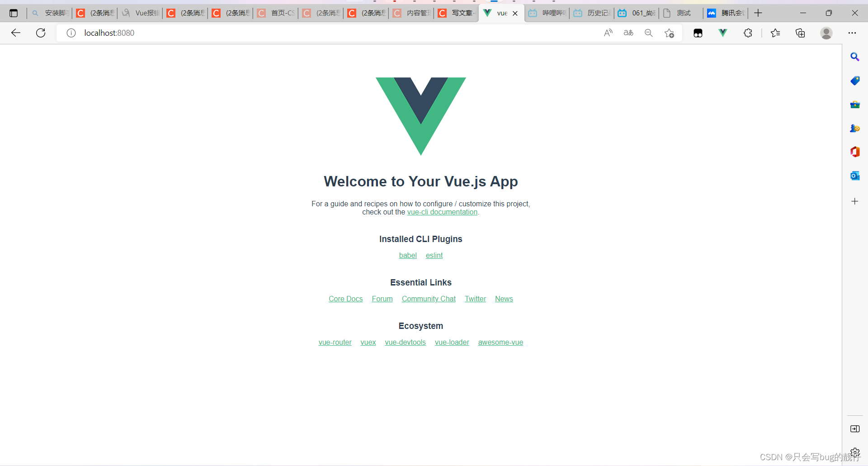The height and width of the screenshot is (466, 868).
Task: Open the zoom magnifier in address bar
Action: (x=649, y=33)
